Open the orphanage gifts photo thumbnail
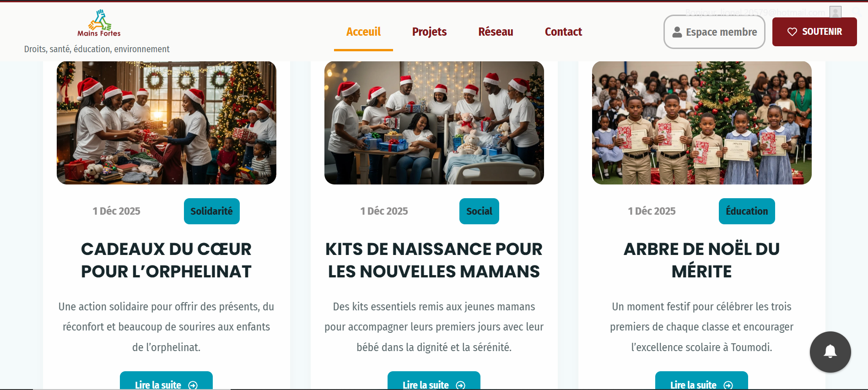868x390 pixels. pos(167,123)
